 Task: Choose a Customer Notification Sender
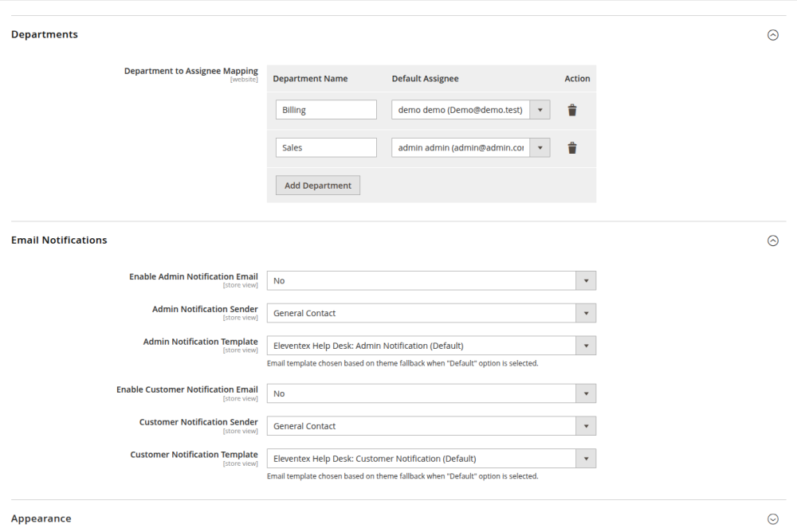click(x=430, y=426)
